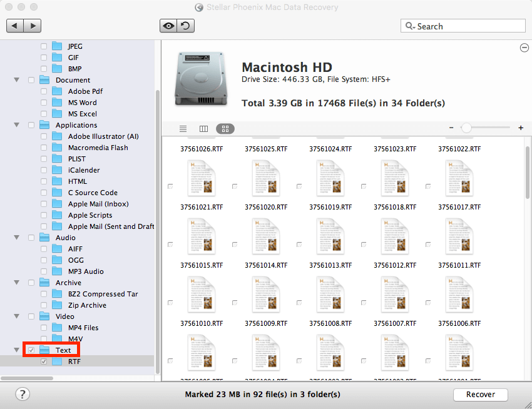Screen dimensions: 532x409
Task: Switch to list view layout icon
Action: click(183, 129)
